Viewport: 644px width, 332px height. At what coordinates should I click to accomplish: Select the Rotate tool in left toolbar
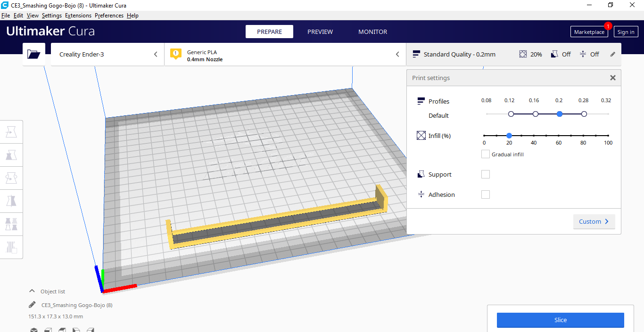(11, 178)
